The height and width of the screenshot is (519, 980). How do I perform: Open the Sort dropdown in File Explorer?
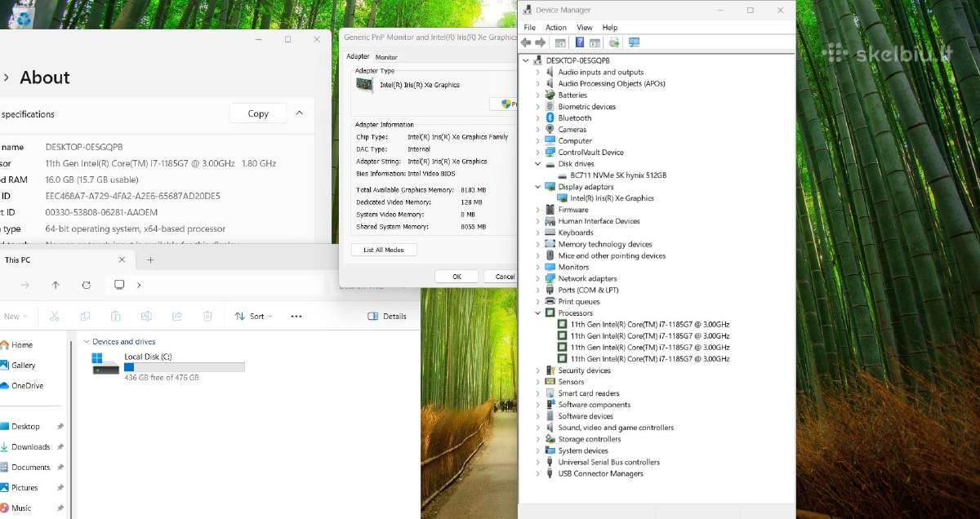pos(254,317)
